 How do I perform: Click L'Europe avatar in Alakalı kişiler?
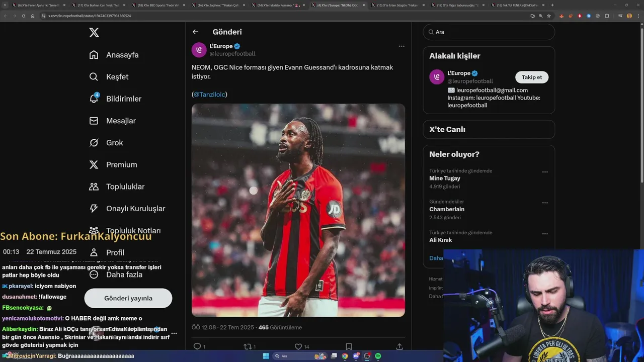437,77
